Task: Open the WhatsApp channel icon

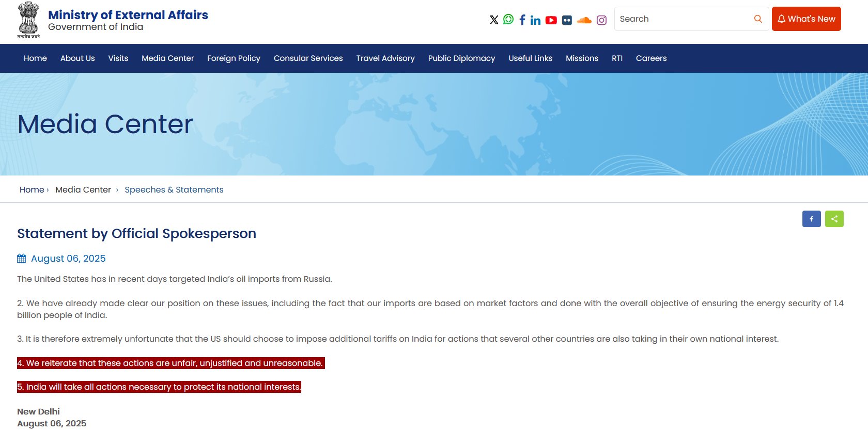Action: (x=508, y=19)
